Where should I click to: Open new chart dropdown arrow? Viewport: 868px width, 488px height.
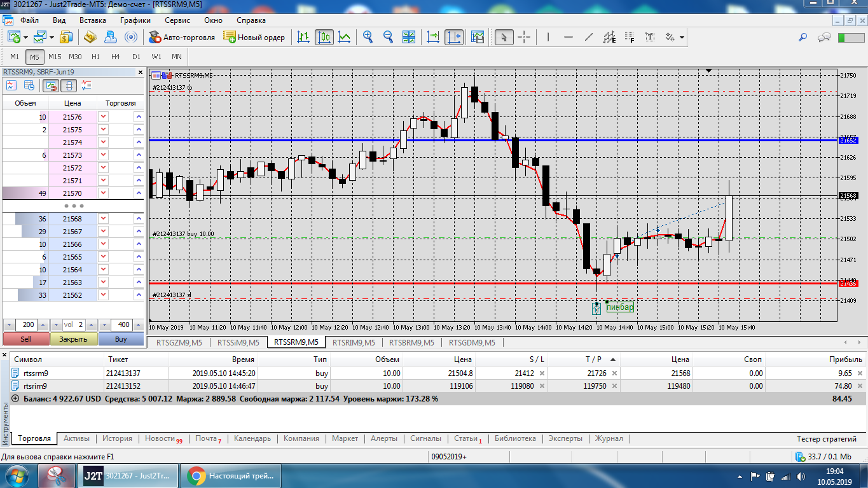(x=25, y=38)
